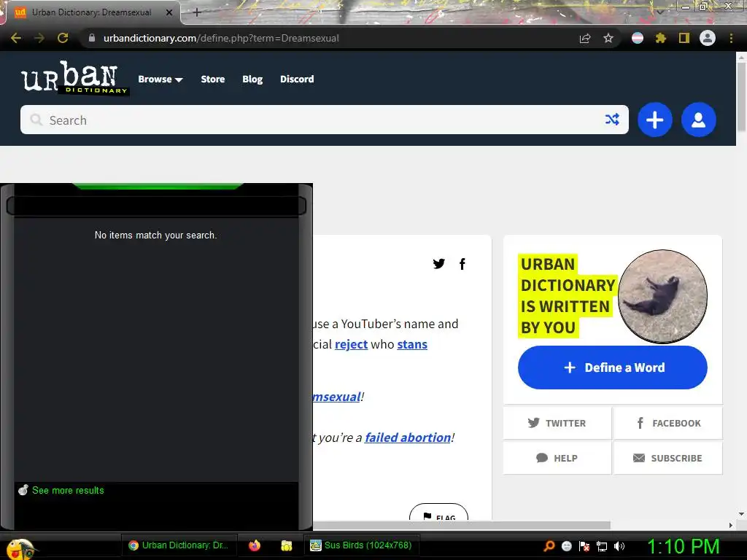747x560 pixels.
Task: Toggle the browser side panel icon
Action: (684, 38)
